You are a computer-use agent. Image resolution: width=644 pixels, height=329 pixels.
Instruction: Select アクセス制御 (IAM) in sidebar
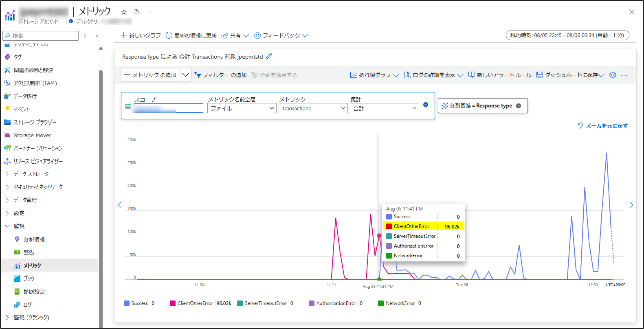pyautogui.click(x=35, y=83)
